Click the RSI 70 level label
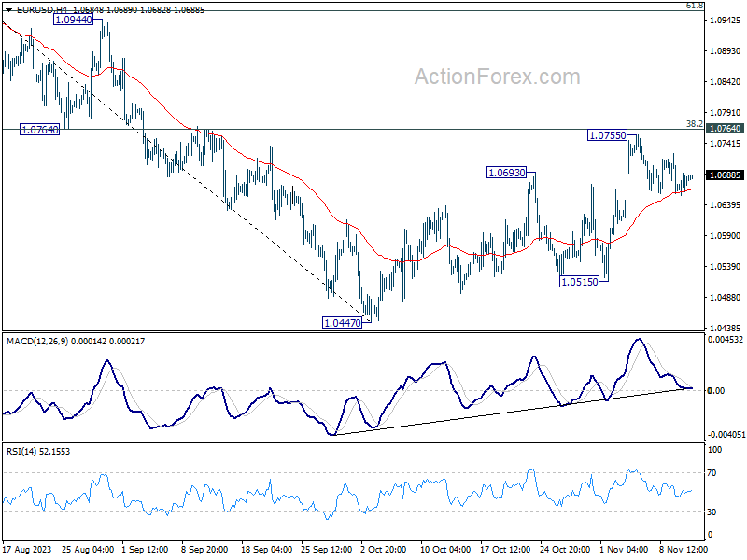The width and height of the screenshot is (747, 560). 712,473
